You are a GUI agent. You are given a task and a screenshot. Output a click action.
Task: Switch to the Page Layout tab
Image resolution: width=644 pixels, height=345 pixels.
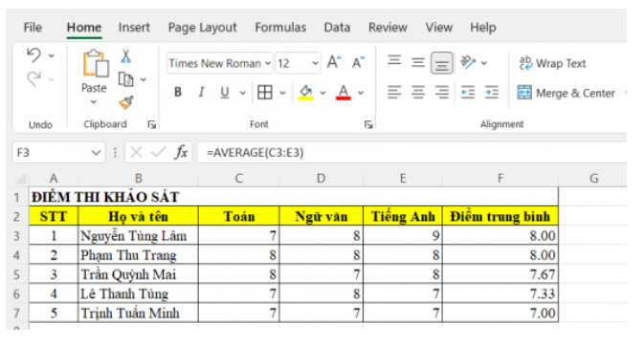point(203,28)
